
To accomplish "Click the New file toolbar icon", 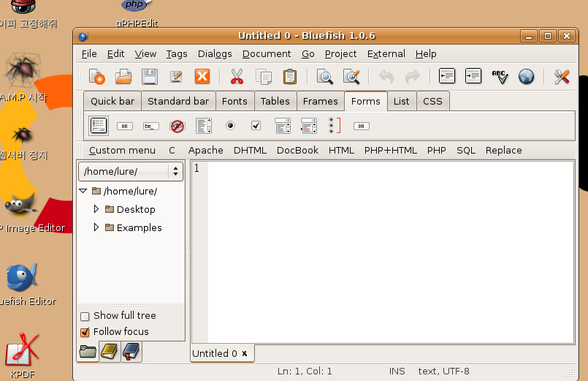I will pos(97,76).
